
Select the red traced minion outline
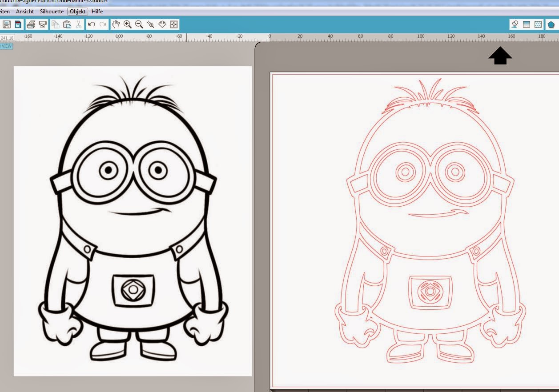pyautogui.click(x=430, y=221)
